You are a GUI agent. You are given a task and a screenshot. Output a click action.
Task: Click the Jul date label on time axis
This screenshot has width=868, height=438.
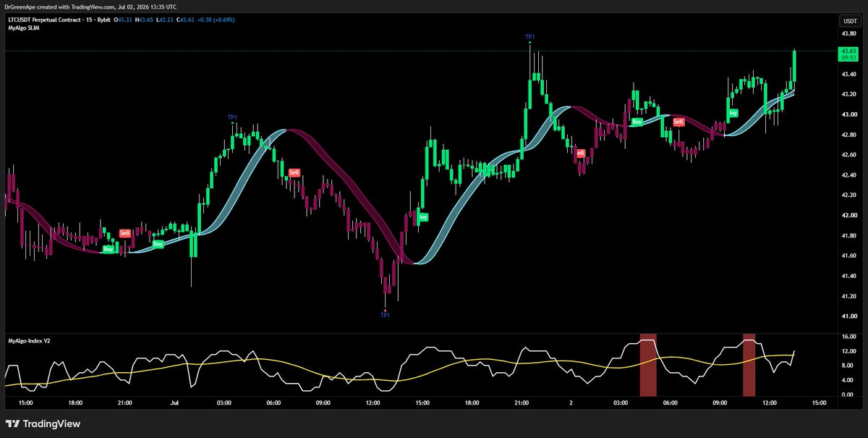coord(174,403)
